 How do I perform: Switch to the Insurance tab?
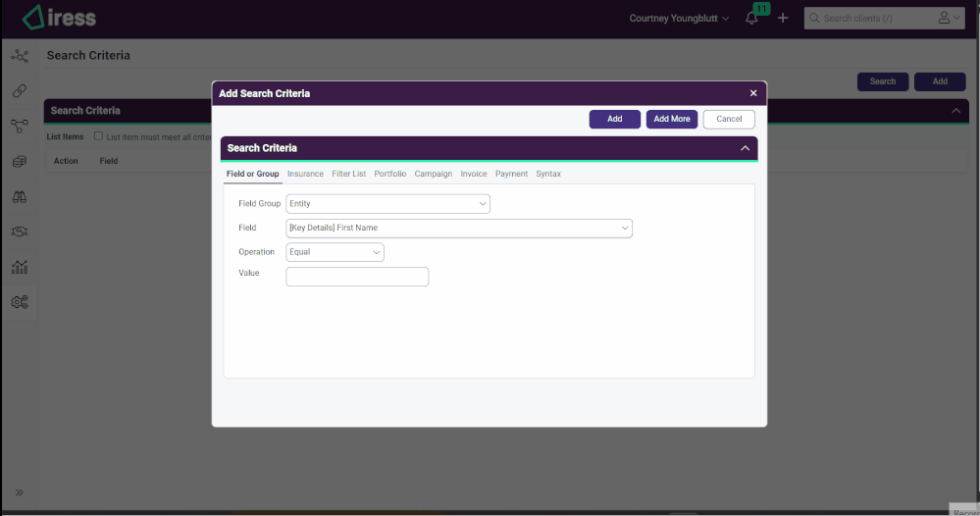tap(305, 174)
